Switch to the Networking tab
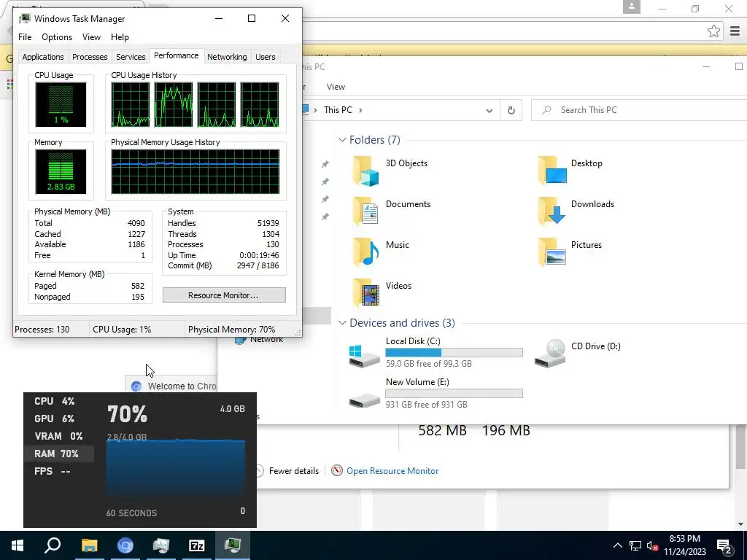This screenshot has width=747, height=560. tap(227, 57)
